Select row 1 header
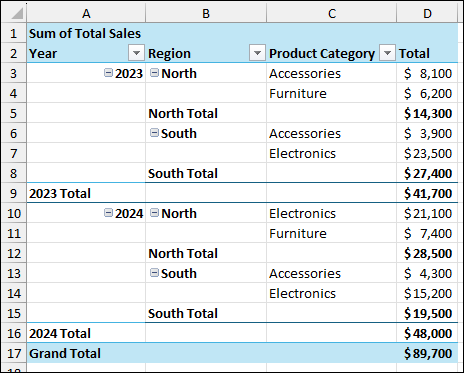 pyautogui.click(x=14, y=33)
